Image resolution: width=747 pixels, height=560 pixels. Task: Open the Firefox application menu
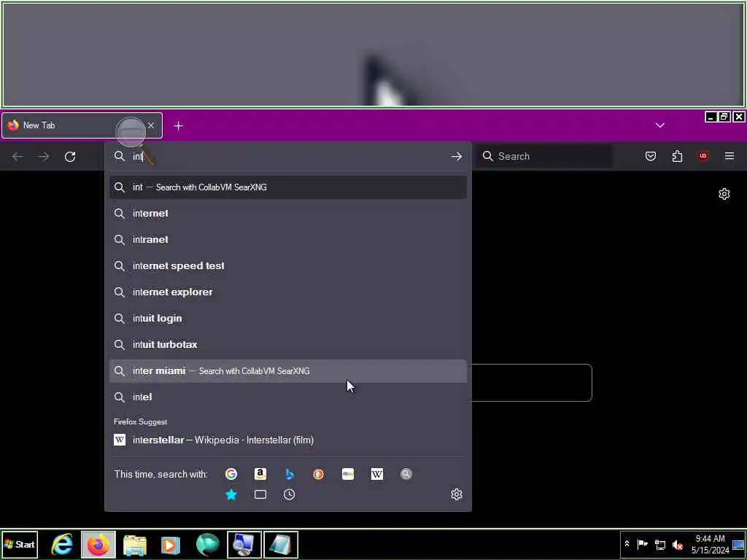(x=729, y=156)
